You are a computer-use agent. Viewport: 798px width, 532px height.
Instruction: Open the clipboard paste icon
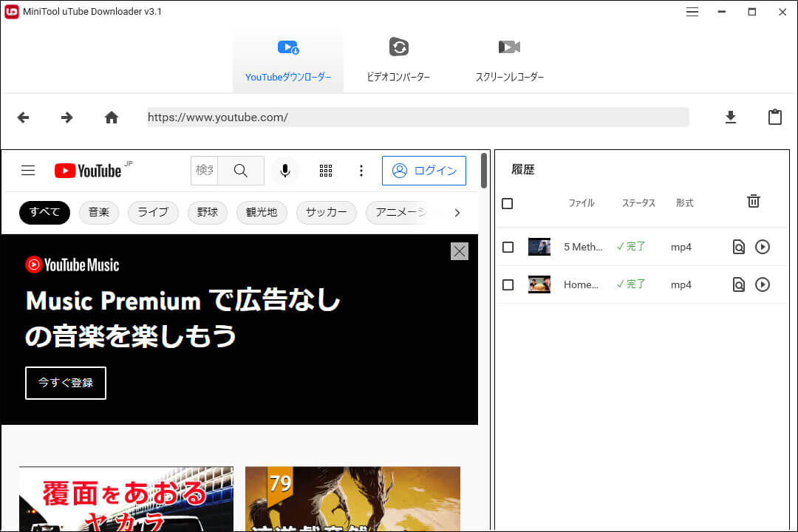[774, 117]
